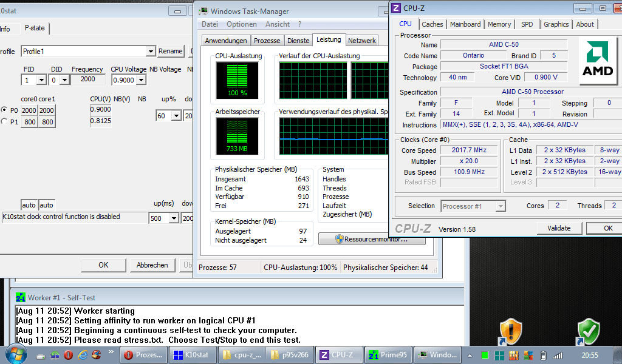The image size is (622, 364).
Task: Open the Windows Start orb
Action: click(x=16, y=353)
